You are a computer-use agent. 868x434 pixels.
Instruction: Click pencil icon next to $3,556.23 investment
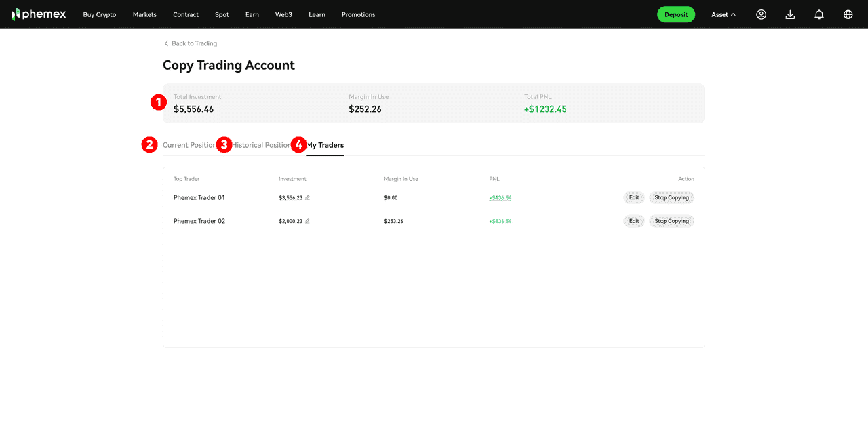pos(307,198)
